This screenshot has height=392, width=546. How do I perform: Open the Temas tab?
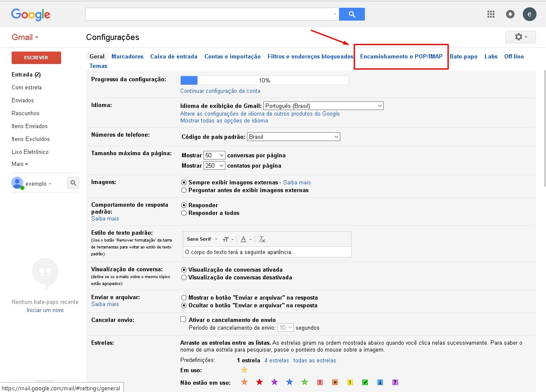click(99, 66)
